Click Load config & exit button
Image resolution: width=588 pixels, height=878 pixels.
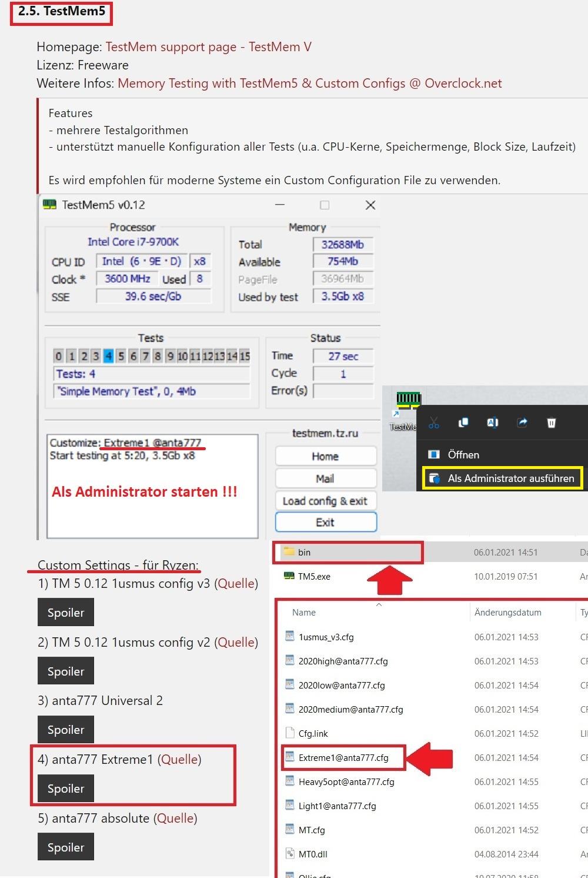[x=325, y=501]
